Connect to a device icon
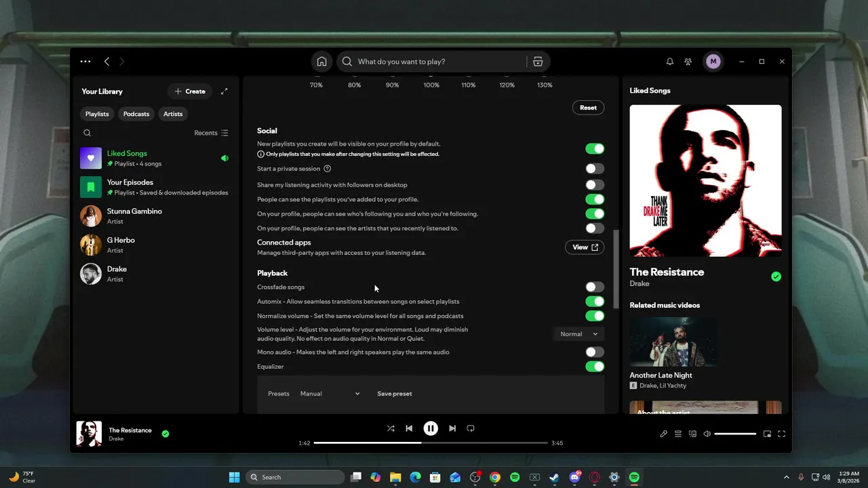The image size is (868, 488). 692,434
